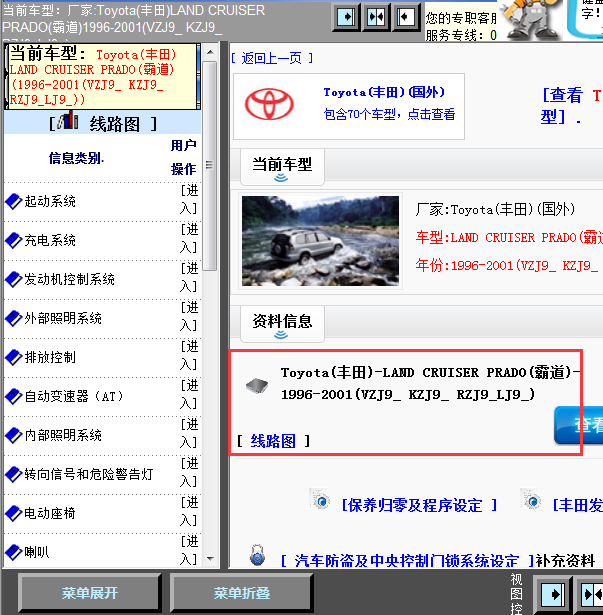603x615 pixels.
Task: Click the book icon for 排放控制
Action: click(13, 357)
